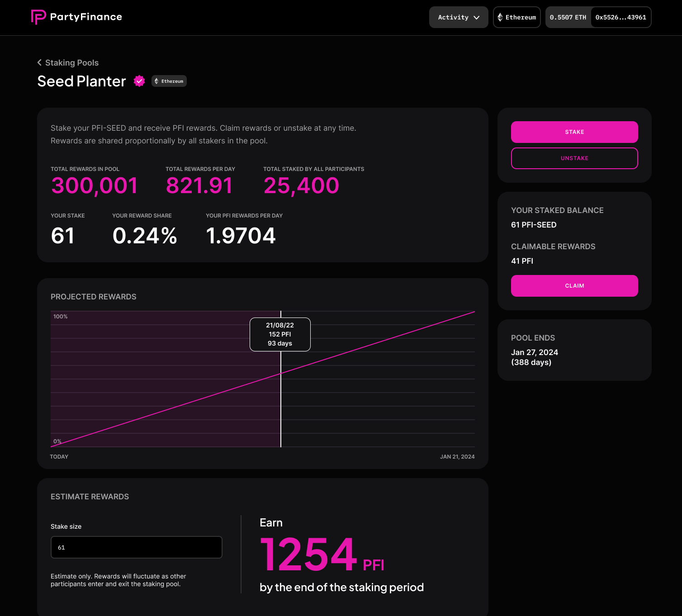The image size is (682, 616).
Task: Click the CLAIM rewards button
Action: tap(574, 286)
